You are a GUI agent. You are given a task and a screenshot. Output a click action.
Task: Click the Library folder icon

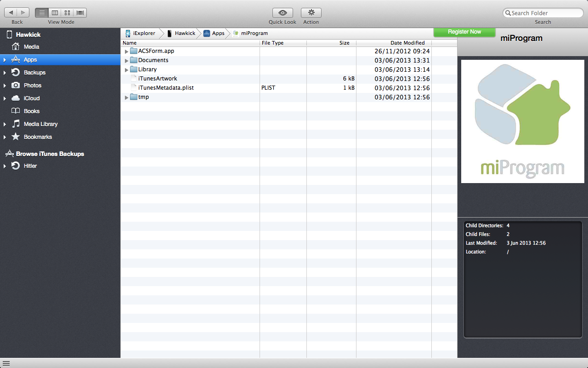(134, 69)
